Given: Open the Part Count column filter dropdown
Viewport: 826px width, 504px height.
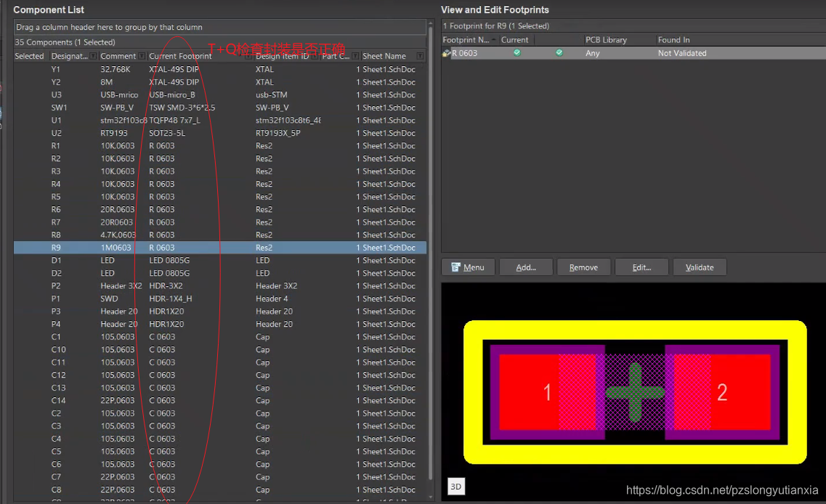Looking at the screenshot, I should pyautogui.click(x=355, y=56).
